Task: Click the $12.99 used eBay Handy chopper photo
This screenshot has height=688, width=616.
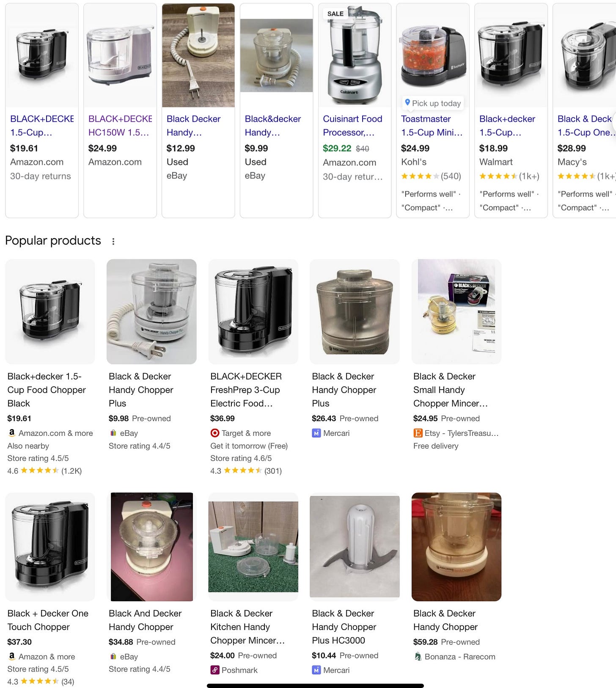Action: click(x=198, y=55)
